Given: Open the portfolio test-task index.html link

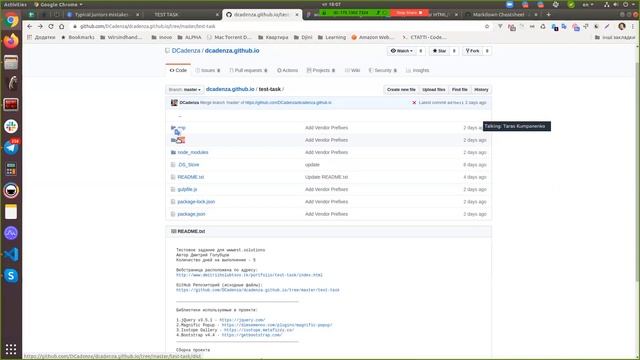Looking at the screenshot, I should [249, 275].
